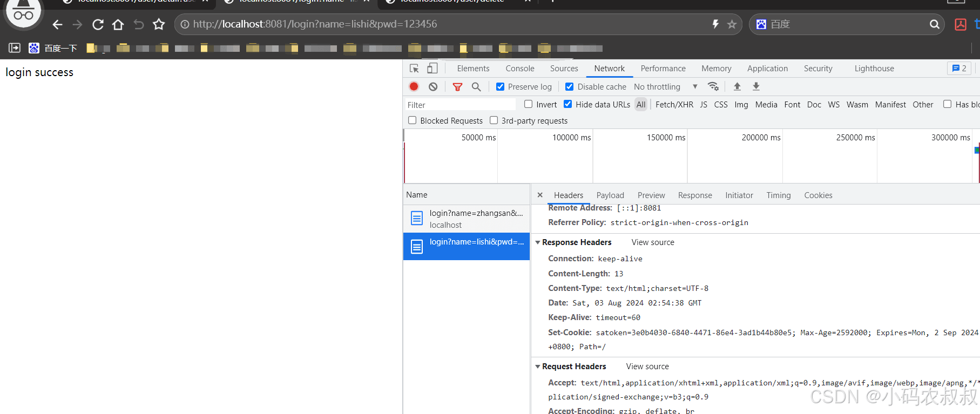Image resolution: width=980 pixels, height=414 pixels.
Task: Open network conditions wifi icon
Action: point(713,86)
